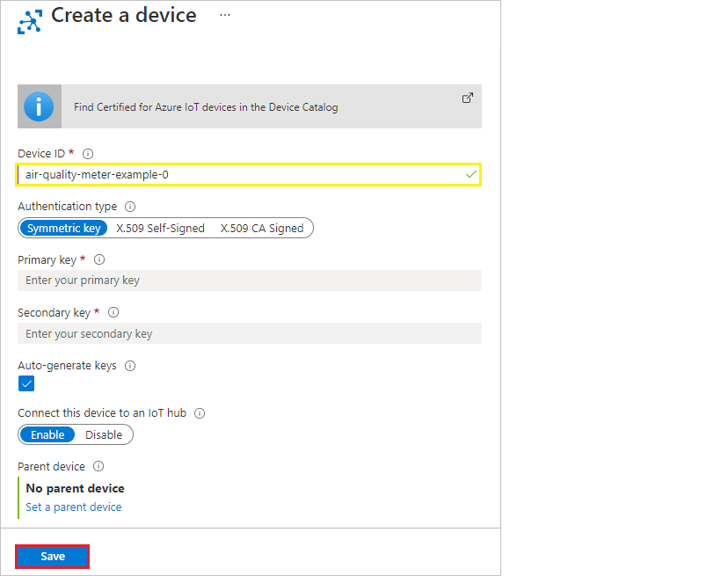Screen dimensions: 728x576
Task: Open Device Catalog via the external link icon
Action: click(468, 98)
